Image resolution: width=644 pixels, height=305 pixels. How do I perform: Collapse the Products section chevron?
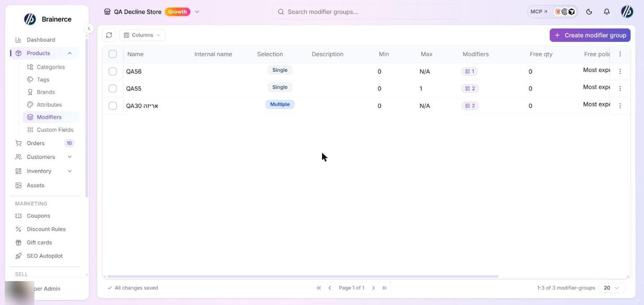click(70, 53)
